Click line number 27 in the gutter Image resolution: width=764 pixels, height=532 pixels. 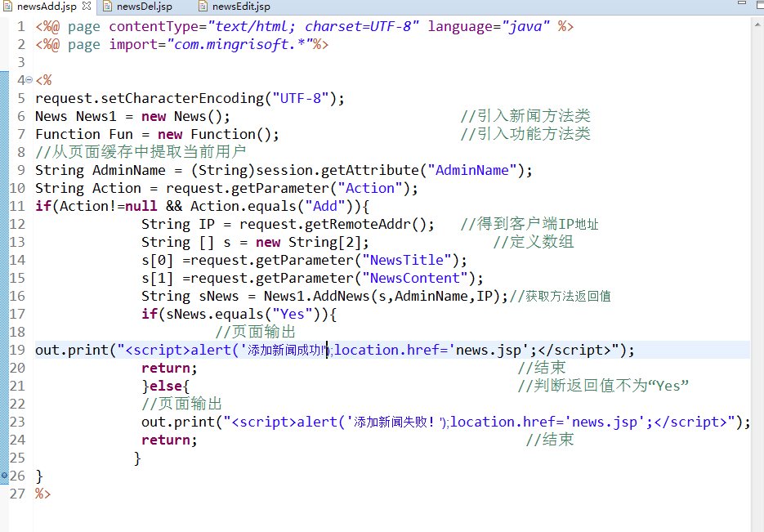pyautogui.click(x=17, y=494)
